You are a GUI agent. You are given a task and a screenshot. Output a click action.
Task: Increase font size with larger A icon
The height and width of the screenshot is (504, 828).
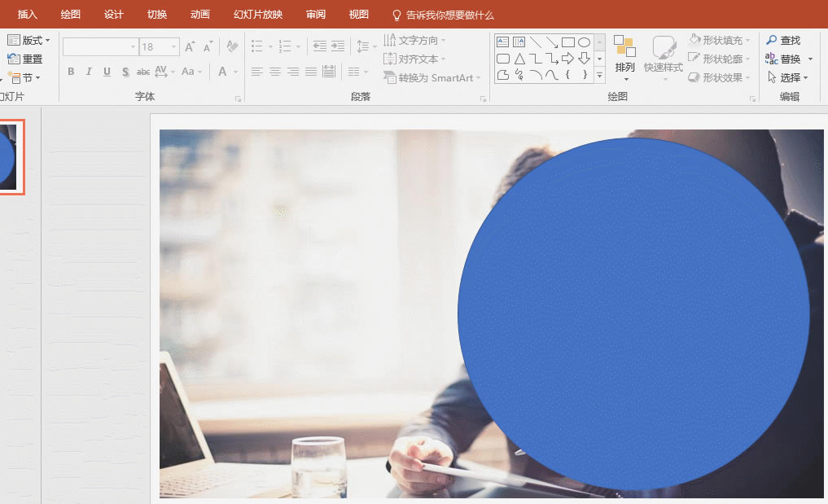pos(190,46)
